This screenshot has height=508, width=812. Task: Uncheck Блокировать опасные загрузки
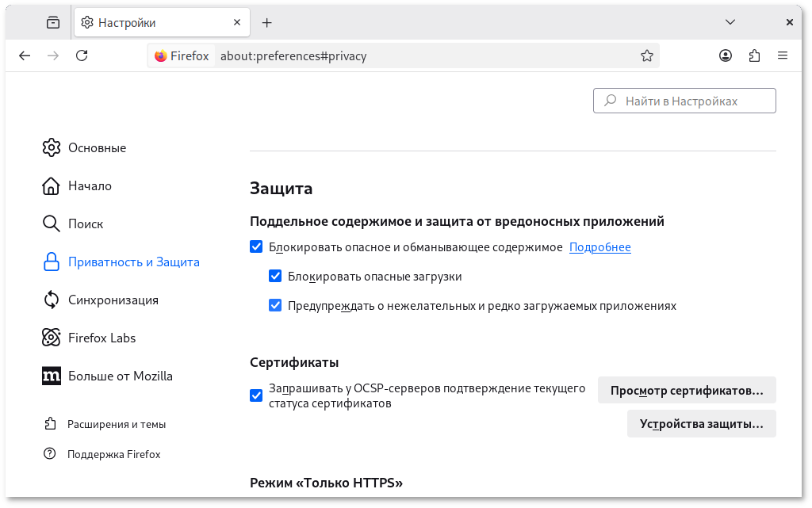tap(275, 276)
